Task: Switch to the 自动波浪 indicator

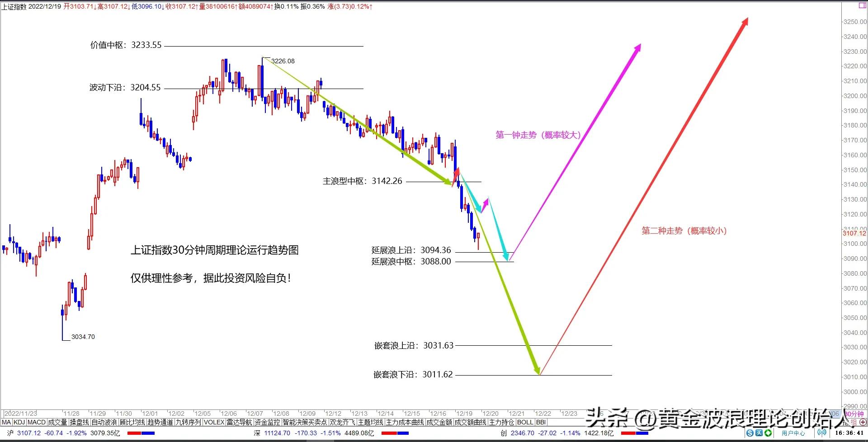Action: (105, 422)
